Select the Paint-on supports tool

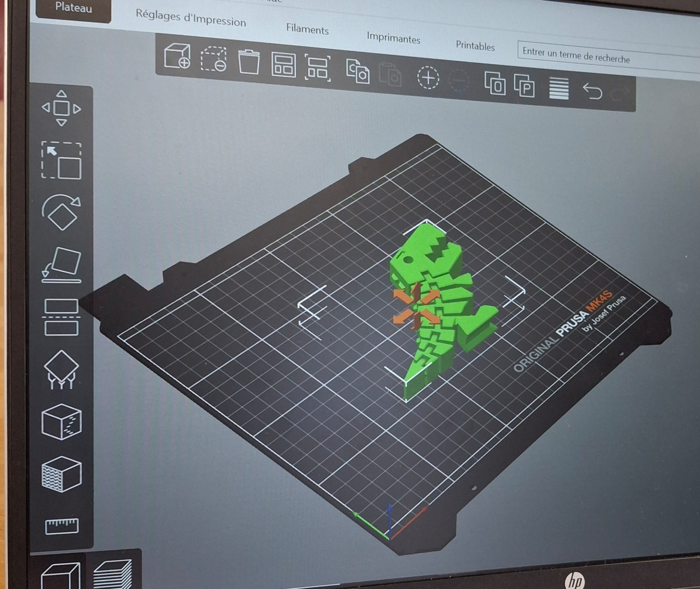pyautogui.click(x=62, y=370)
